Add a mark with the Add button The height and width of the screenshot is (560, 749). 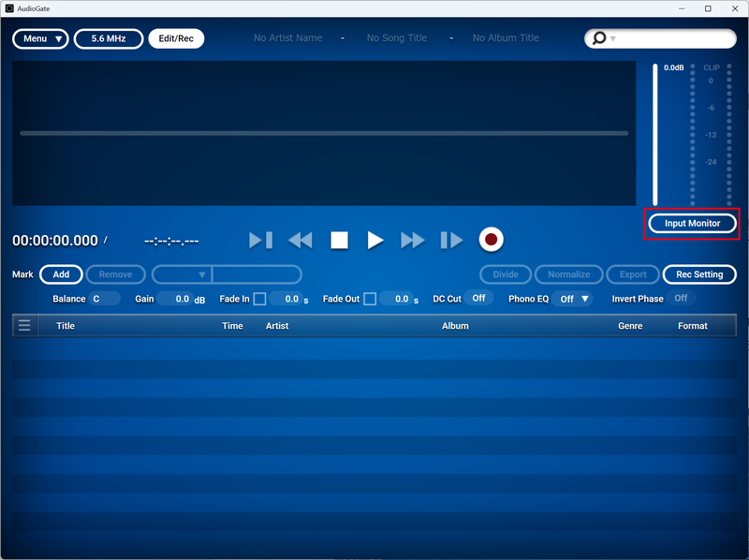coord(61,274)
